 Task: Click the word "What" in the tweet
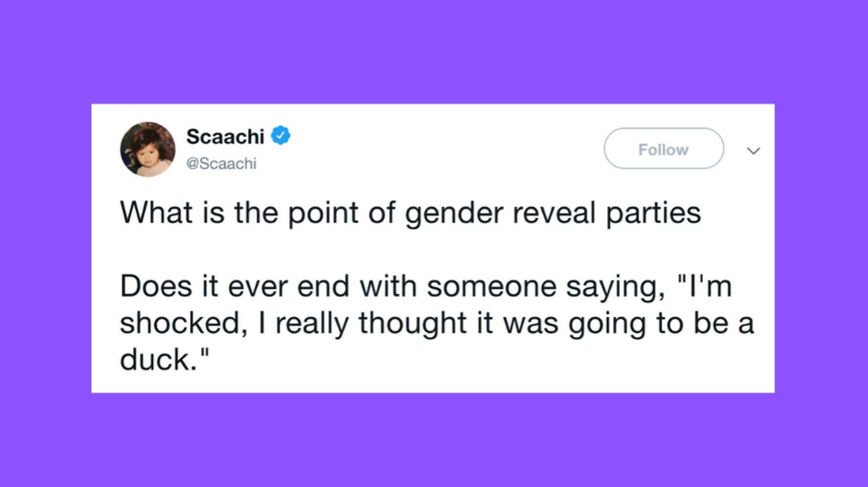point(156,213)
